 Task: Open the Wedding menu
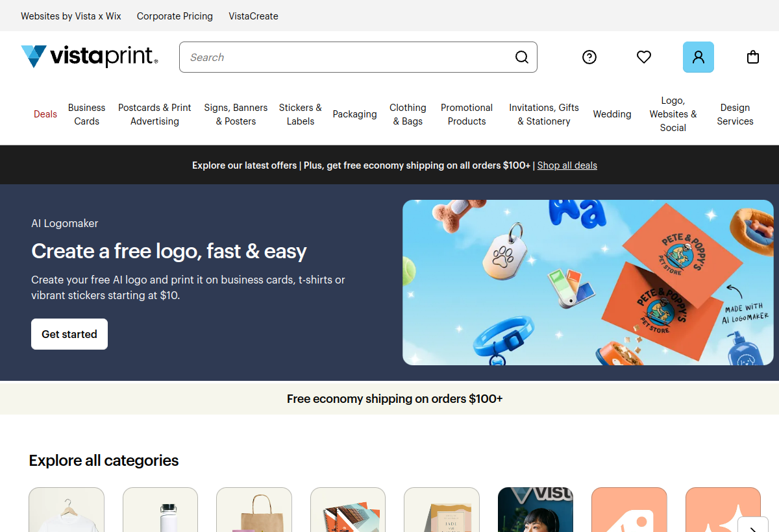(612, 114)
